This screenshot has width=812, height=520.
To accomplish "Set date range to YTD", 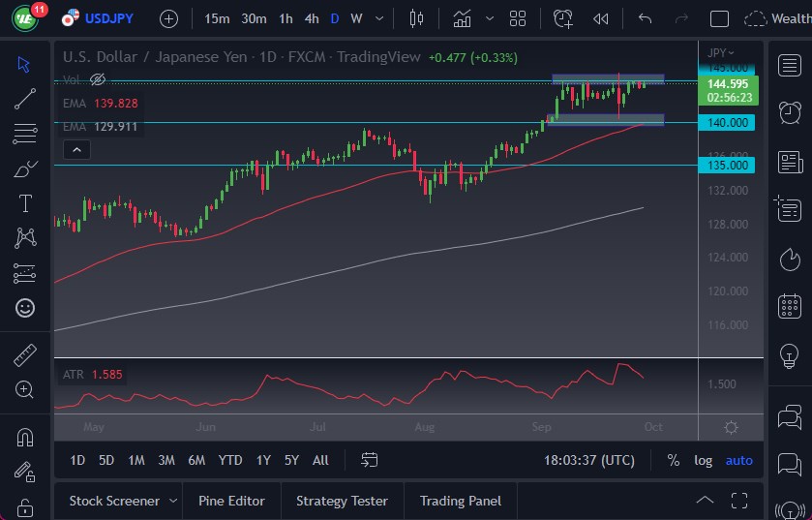I will coord(230,460).
